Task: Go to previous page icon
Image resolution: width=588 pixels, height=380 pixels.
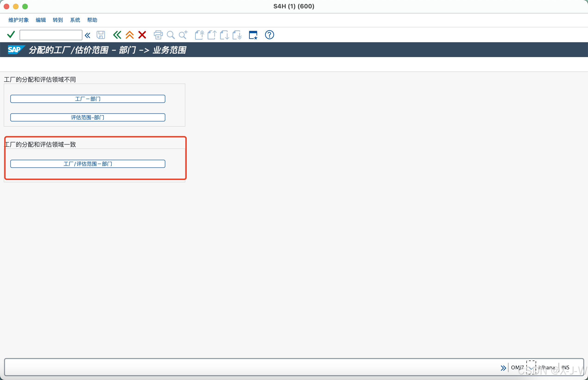Action: coord(212,35)
